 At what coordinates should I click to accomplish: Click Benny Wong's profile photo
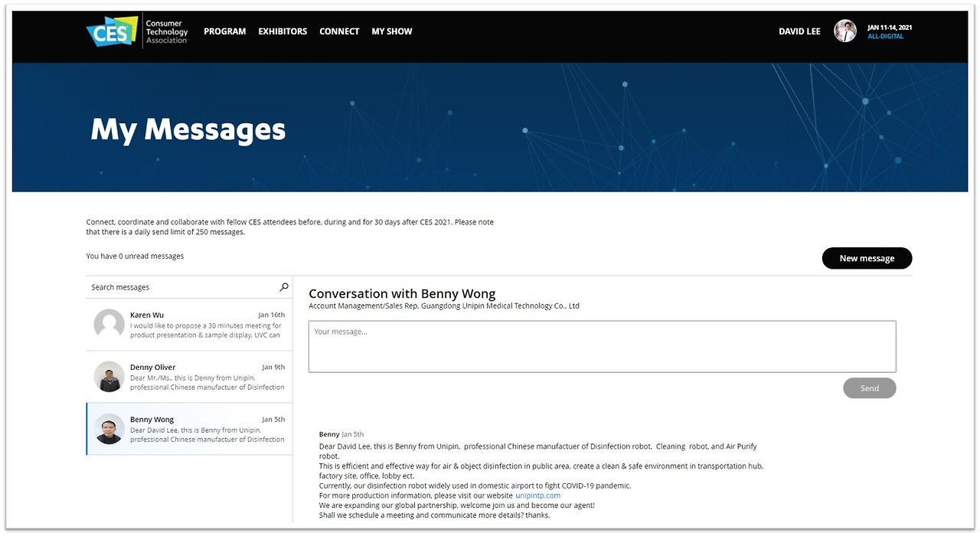(109, 429)
